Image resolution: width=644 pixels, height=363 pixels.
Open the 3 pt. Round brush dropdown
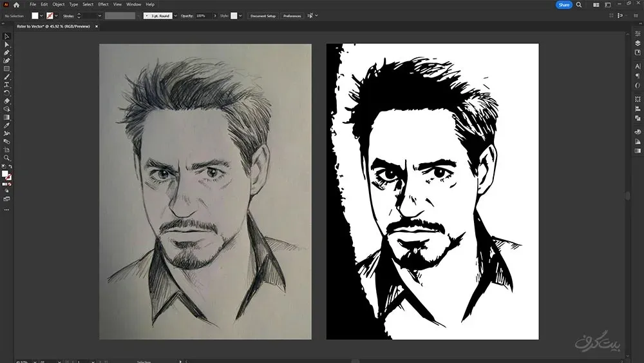(x=175, y=16)
